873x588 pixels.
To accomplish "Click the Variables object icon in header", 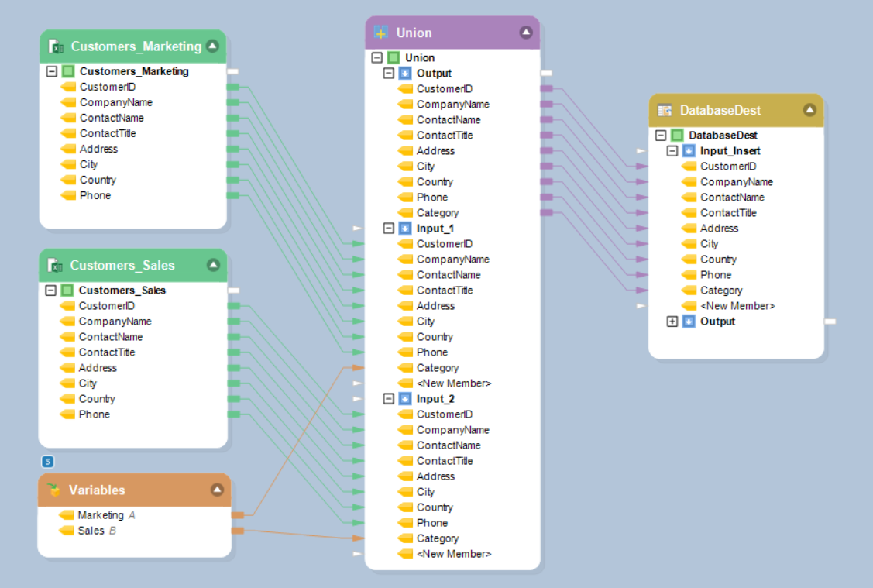I will point(53,490).
